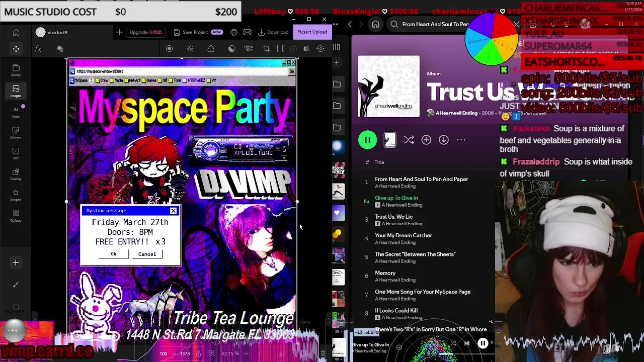Screen dimensions: 644x362
Task: Open artist 'A Heartwell Ending' link by album title
Action: (x=456, y=113)
